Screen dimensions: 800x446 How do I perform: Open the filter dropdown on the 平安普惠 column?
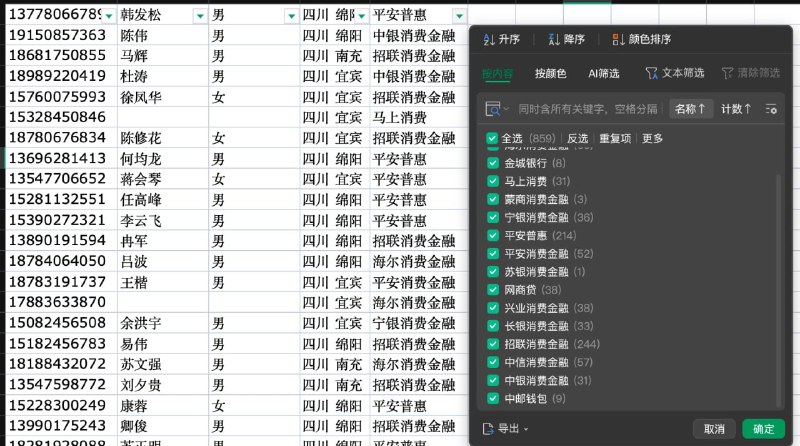tap(459, 16)
